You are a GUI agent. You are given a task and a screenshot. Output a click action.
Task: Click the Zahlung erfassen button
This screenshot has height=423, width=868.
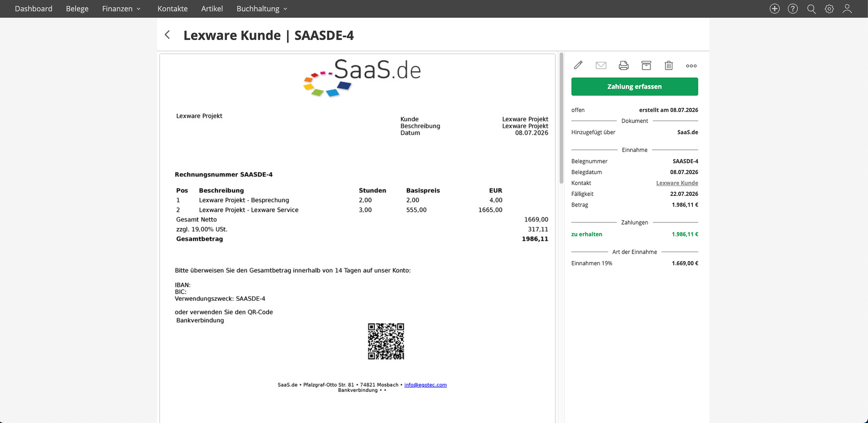635,87
